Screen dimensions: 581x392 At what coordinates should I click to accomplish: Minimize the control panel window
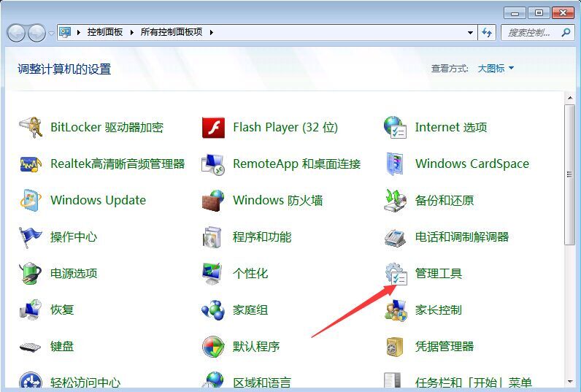pos(515,13)
